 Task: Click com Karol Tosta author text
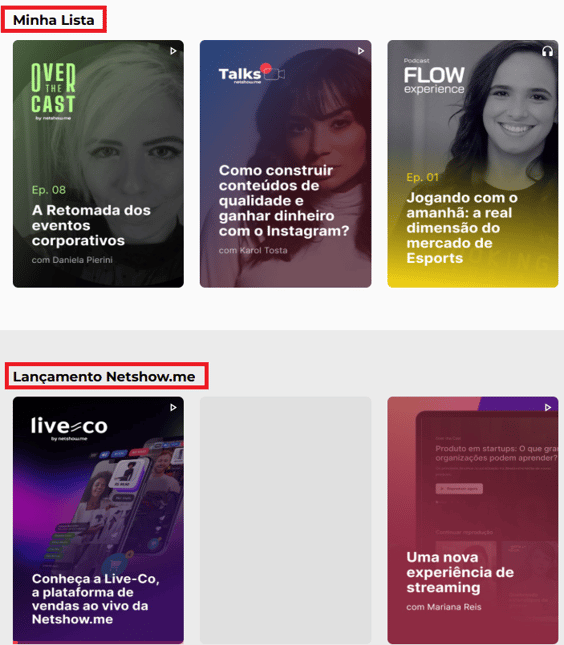(x=253, y=250)
